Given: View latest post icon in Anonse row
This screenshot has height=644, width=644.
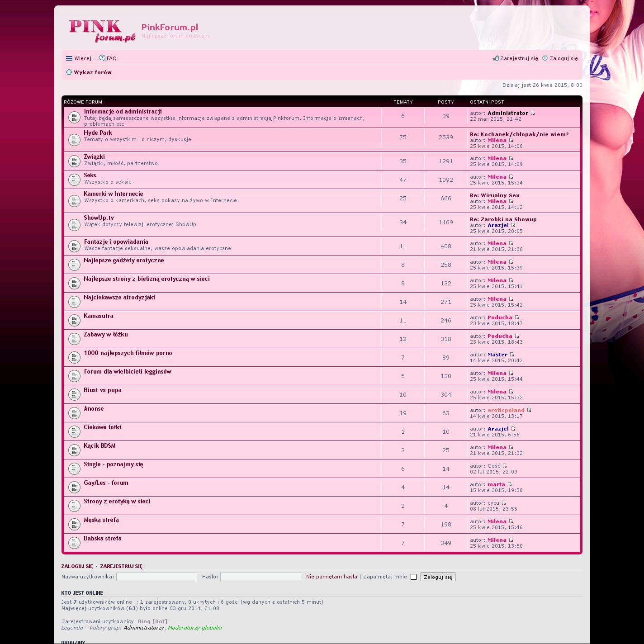Looking at the screenshot, I should pos(529,410).
